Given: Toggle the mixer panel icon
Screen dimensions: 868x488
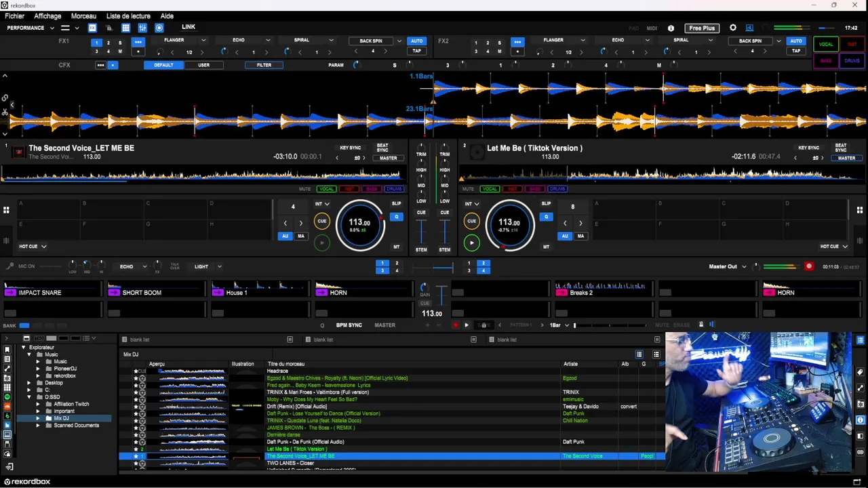Looking at the screenshot, I should coord(142,28).
